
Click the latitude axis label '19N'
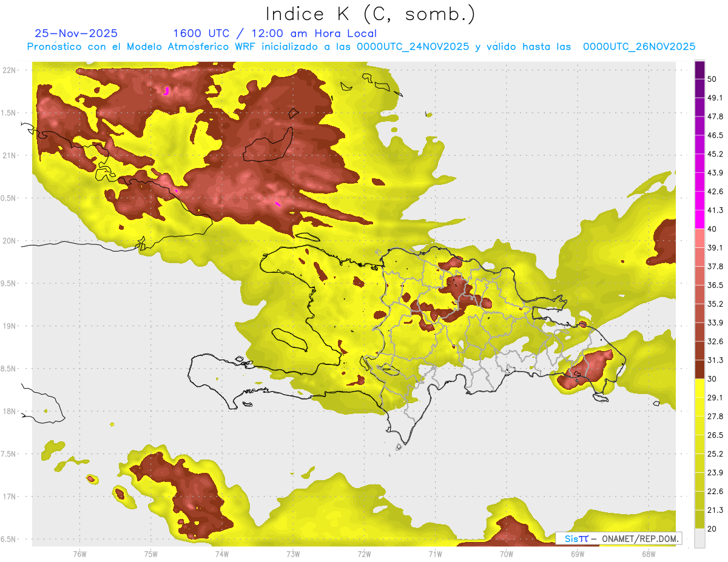[10, 326]
